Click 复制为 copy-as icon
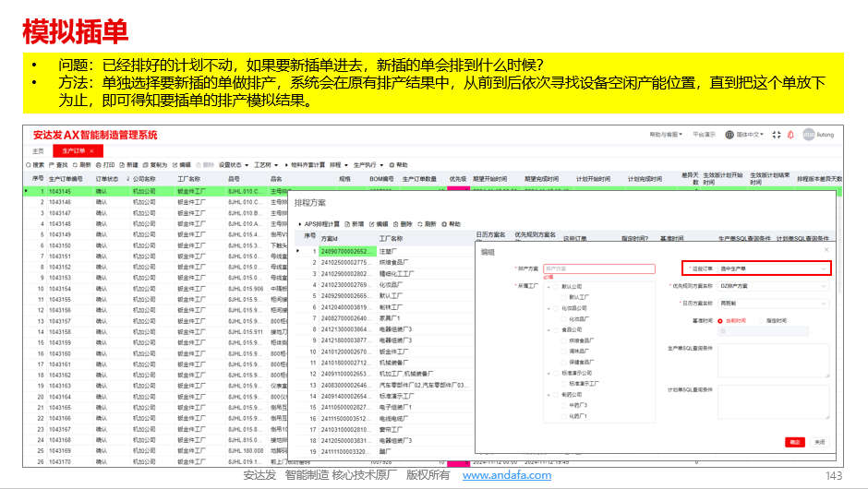This screenshot has height=489, width=868. (x=145, y=165)
